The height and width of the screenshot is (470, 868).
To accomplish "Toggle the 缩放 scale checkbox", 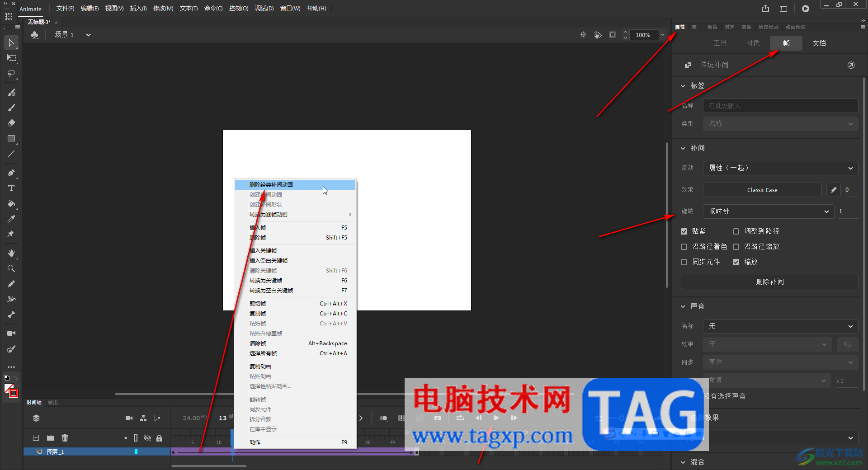I will pos(736,262).
